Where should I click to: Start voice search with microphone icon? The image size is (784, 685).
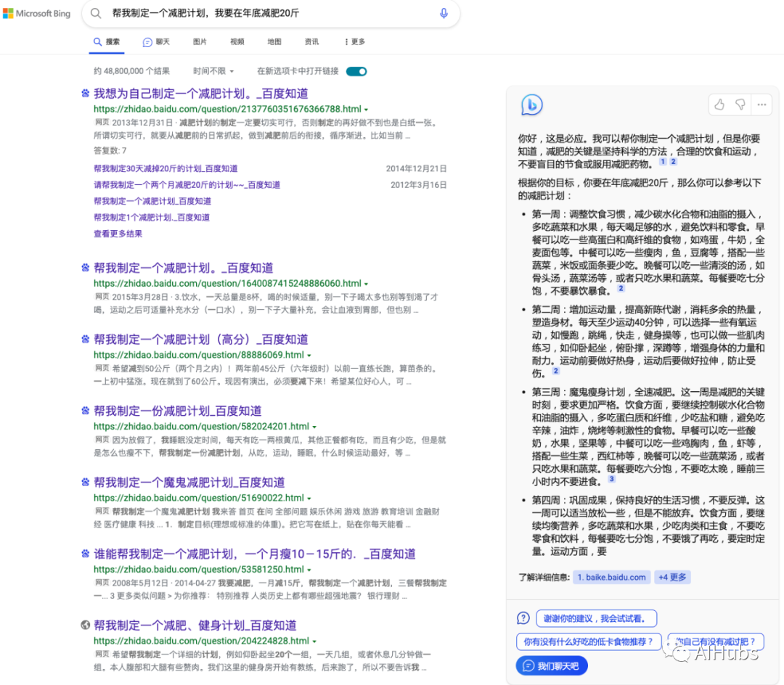[444, 14]
